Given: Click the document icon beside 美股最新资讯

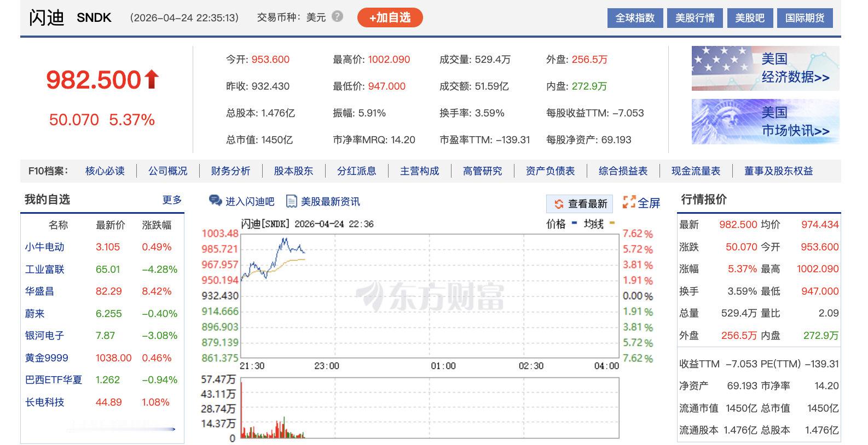Looking at the screenshot, I should pos(292,201).
